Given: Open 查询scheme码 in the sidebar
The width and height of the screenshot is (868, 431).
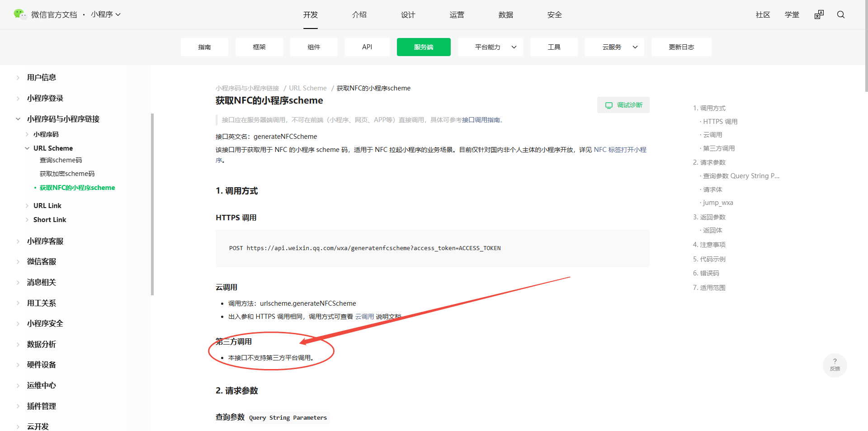Looking at the screenshot, I should click(61, 160).
